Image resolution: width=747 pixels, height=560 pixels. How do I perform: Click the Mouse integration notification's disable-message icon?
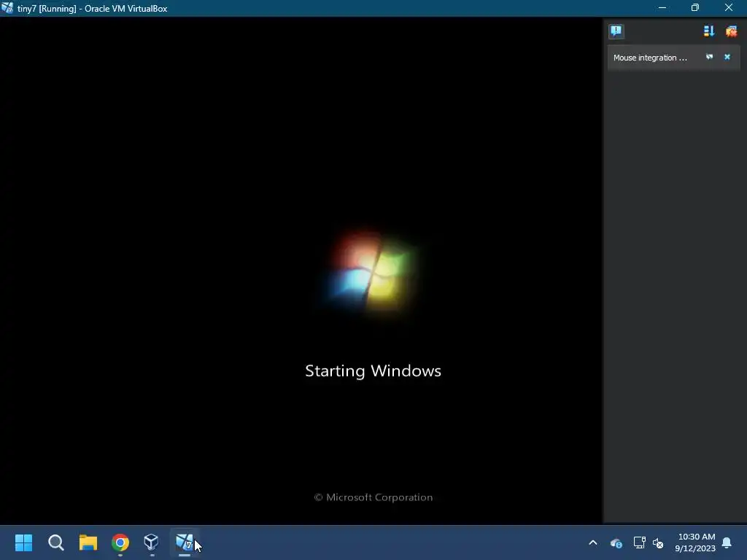(x=709, y=57)
